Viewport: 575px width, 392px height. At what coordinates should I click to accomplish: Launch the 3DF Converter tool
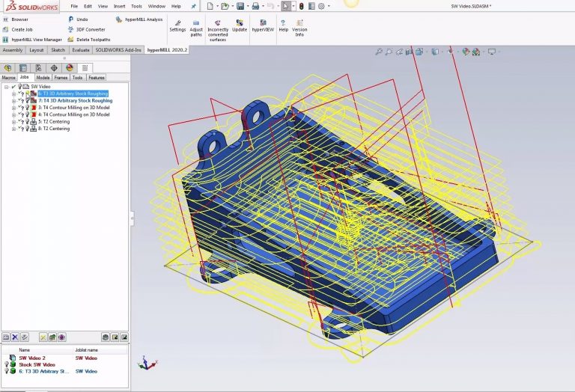[x=90, y=29]
